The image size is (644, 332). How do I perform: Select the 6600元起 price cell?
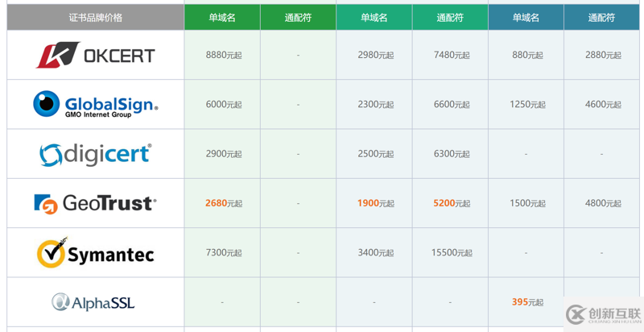coord(452,105)
